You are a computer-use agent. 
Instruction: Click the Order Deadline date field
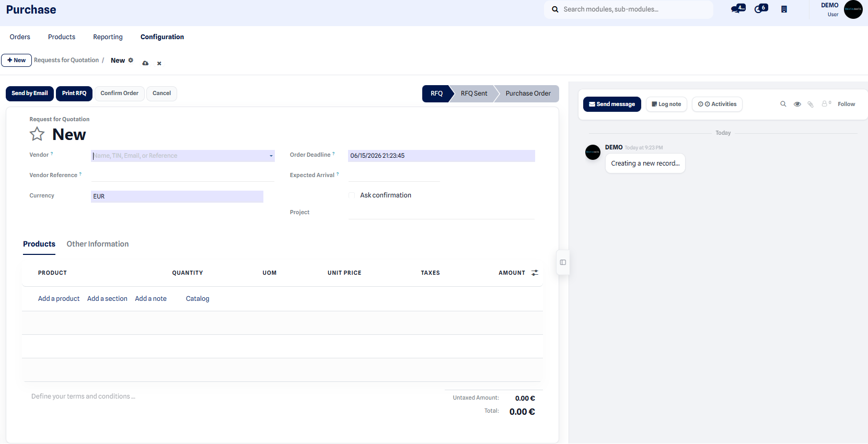[x=442, y=156]
